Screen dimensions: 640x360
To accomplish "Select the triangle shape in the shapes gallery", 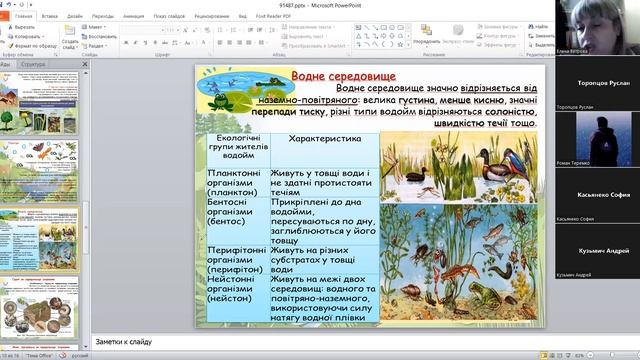I will tap(358, 36).
